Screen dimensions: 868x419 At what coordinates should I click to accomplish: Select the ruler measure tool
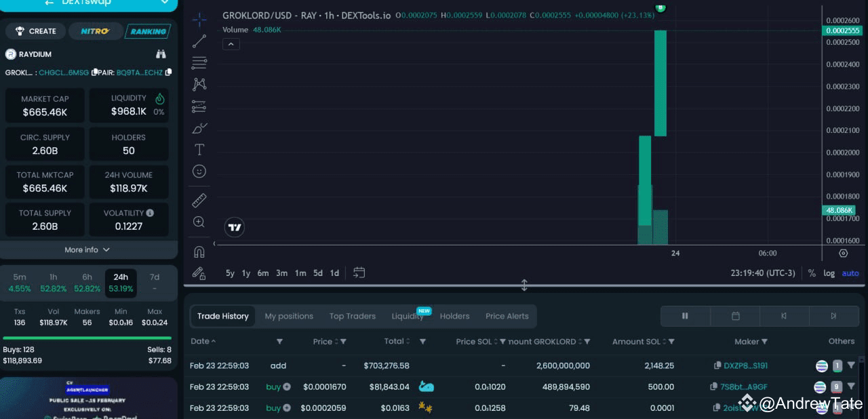point(199,200)
